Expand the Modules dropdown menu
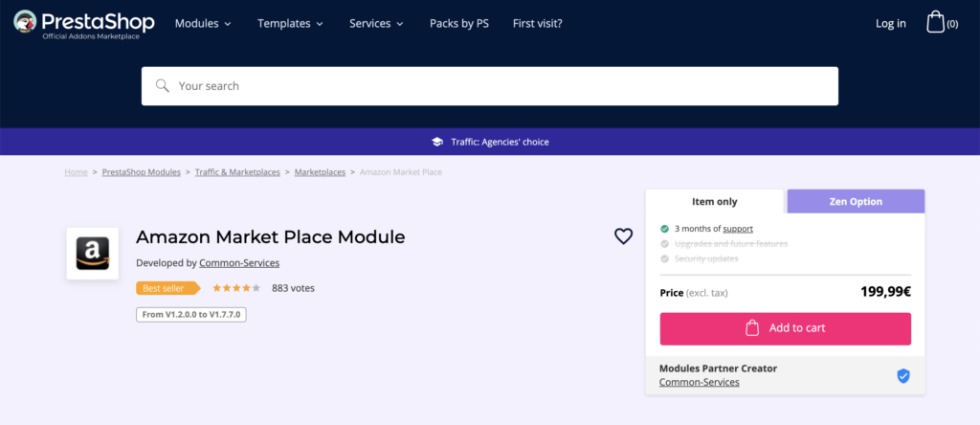Image resolution: width=980 pixels, height=425 pixels. click(203, 24)
